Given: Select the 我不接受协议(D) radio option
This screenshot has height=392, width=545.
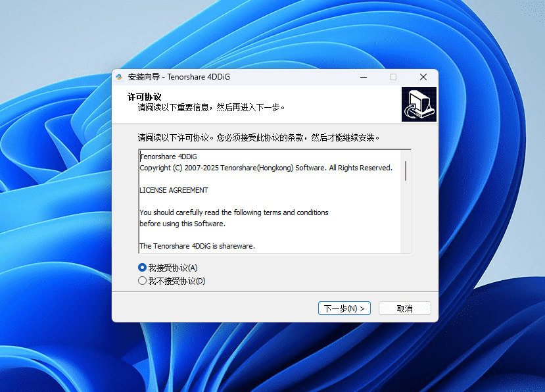Looking at the screenshot, I should click(142, 281).
